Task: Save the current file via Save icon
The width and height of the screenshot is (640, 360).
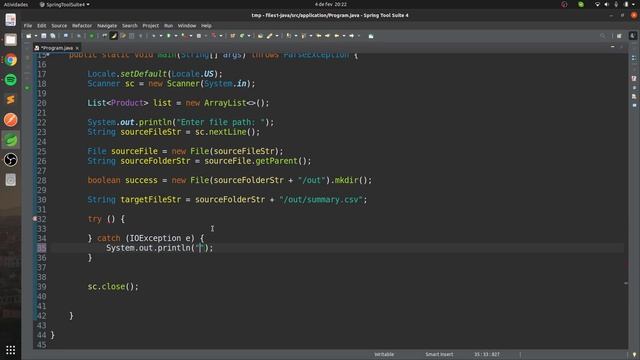Action: 44,36
